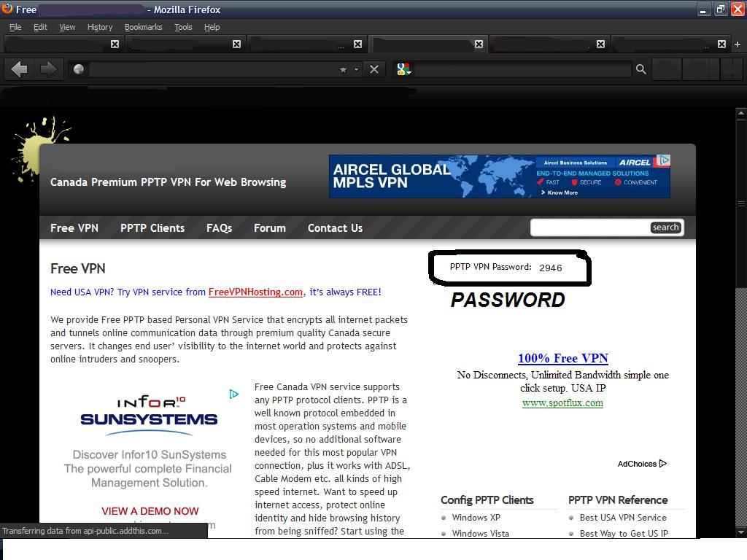
Task: Open the View menu
Action: click(x=67, y=27)
